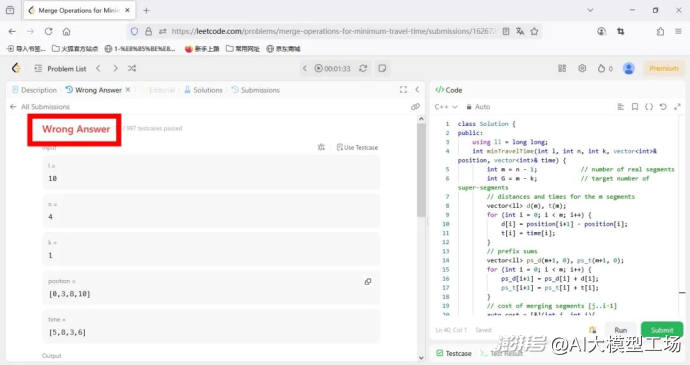Open the Editorial tab
This screenshot has width=690, height=365.
click(x=161, y=90)
